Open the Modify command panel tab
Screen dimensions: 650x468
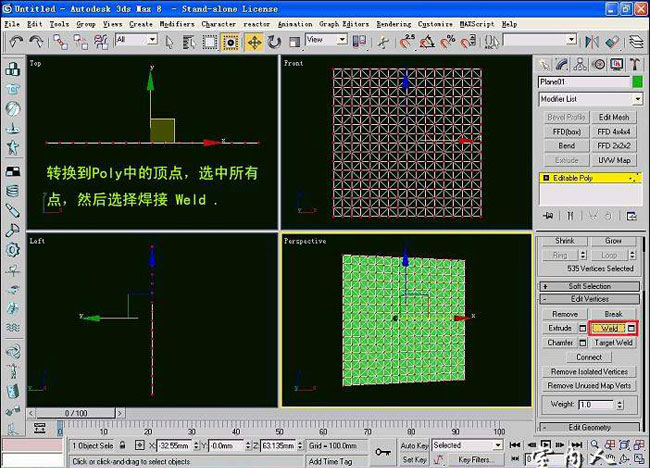[x=562, y=64]
